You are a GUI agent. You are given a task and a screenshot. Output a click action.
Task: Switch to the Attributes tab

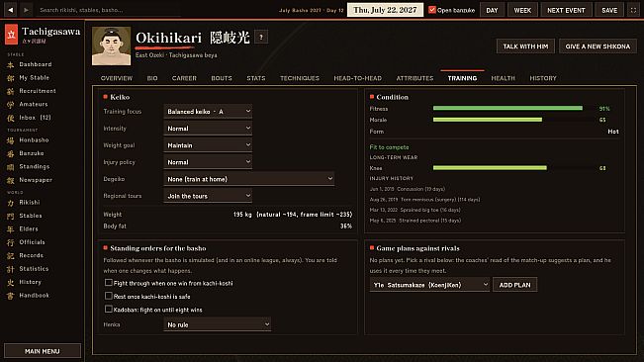click(414, 78)
